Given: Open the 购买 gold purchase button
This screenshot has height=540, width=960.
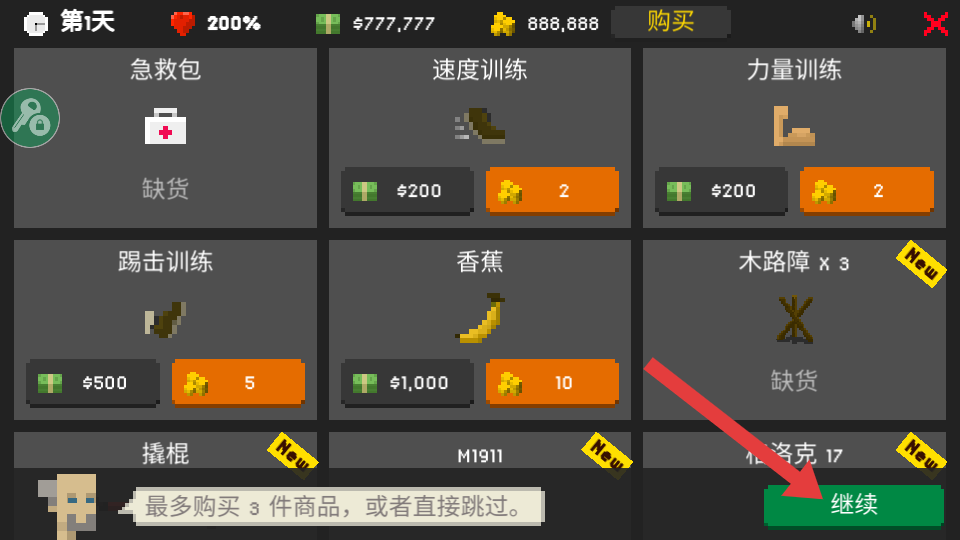Looking at the screenshot, I should pyautogui.click(x=670, y=23).
